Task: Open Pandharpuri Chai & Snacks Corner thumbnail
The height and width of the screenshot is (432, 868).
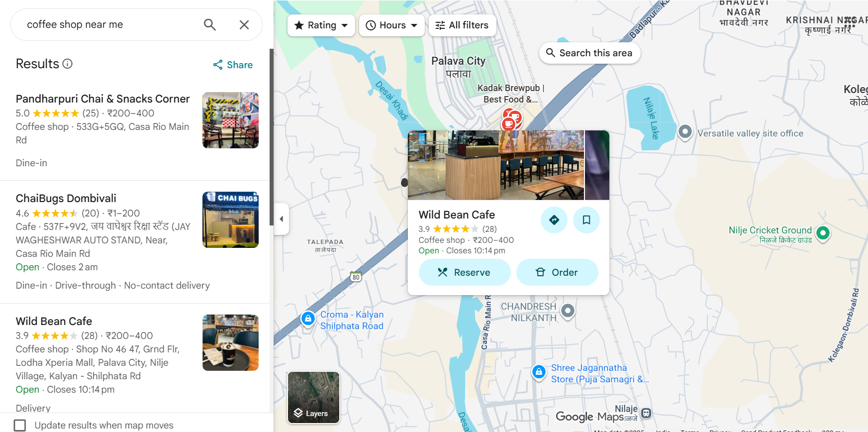Action: coord(230,120)
